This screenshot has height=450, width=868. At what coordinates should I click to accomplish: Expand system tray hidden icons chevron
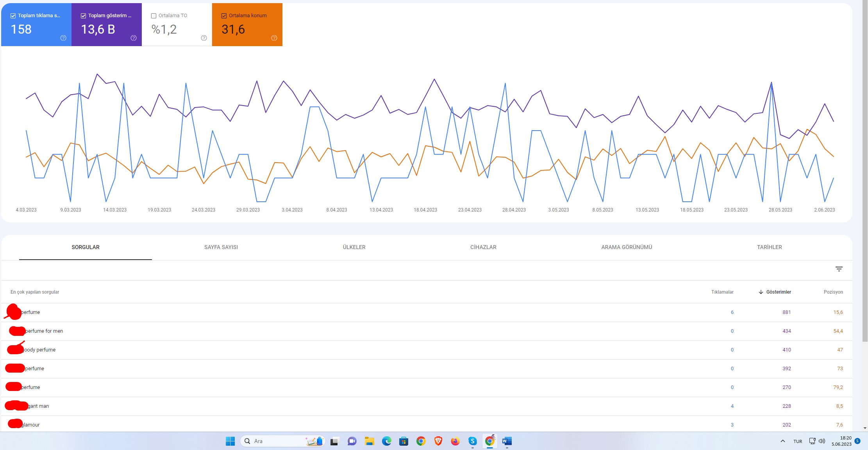coord(782,441)
